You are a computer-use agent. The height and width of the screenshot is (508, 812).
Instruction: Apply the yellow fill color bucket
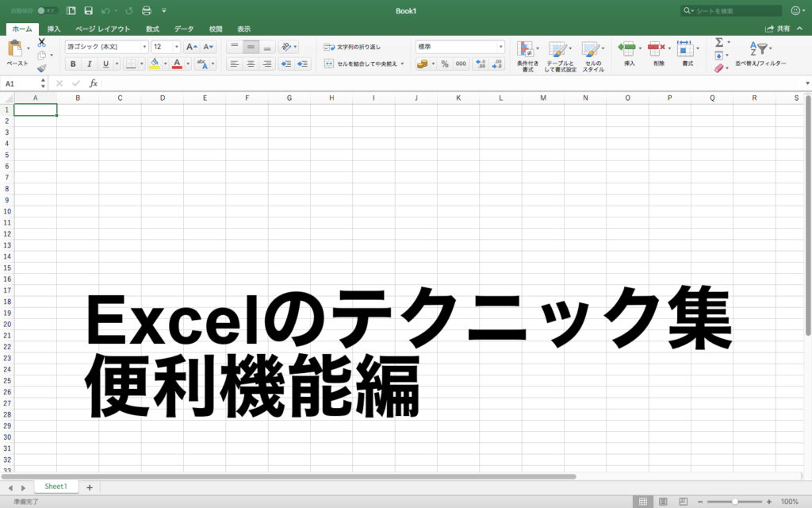(x=155, y=63)
